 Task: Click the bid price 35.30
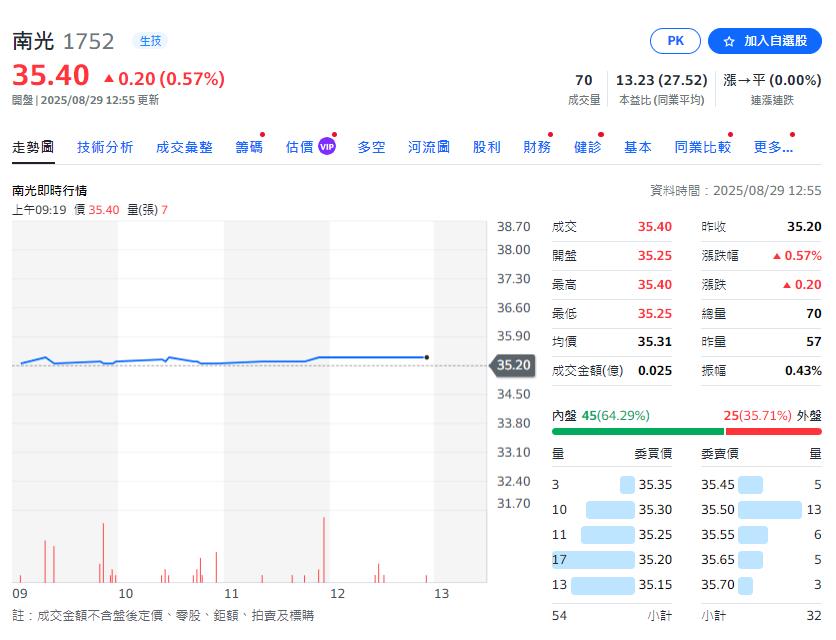(x=655, y=510)
